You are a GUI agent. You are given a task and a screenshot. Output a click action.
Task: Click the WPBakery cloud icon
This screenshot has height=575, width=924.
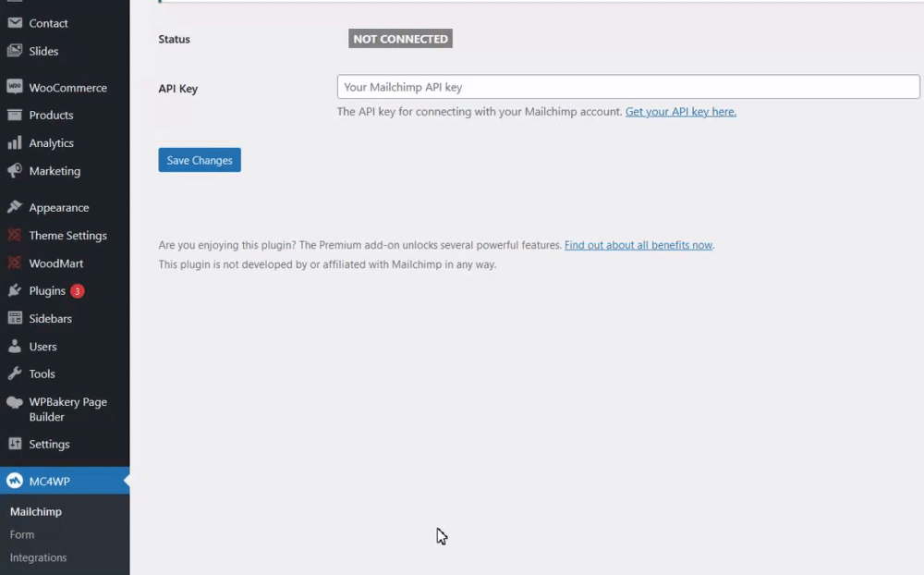click(15, 402)
